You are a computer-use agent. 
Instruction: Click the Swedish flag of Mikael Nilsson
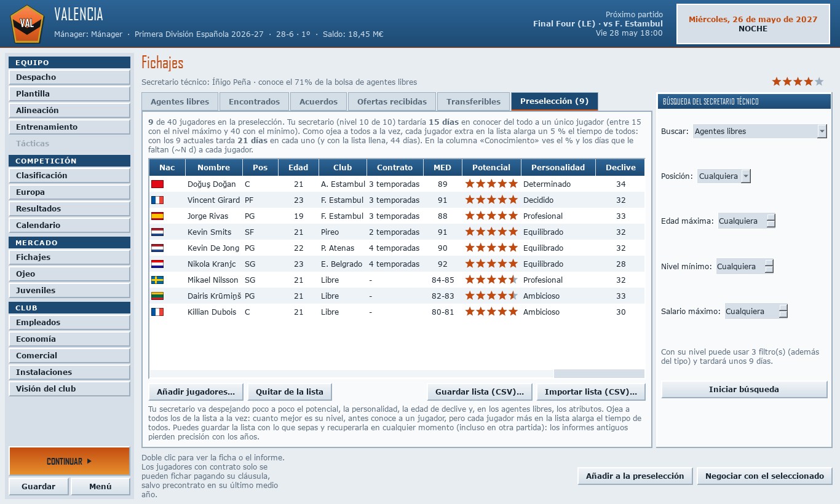click(157, 280)
